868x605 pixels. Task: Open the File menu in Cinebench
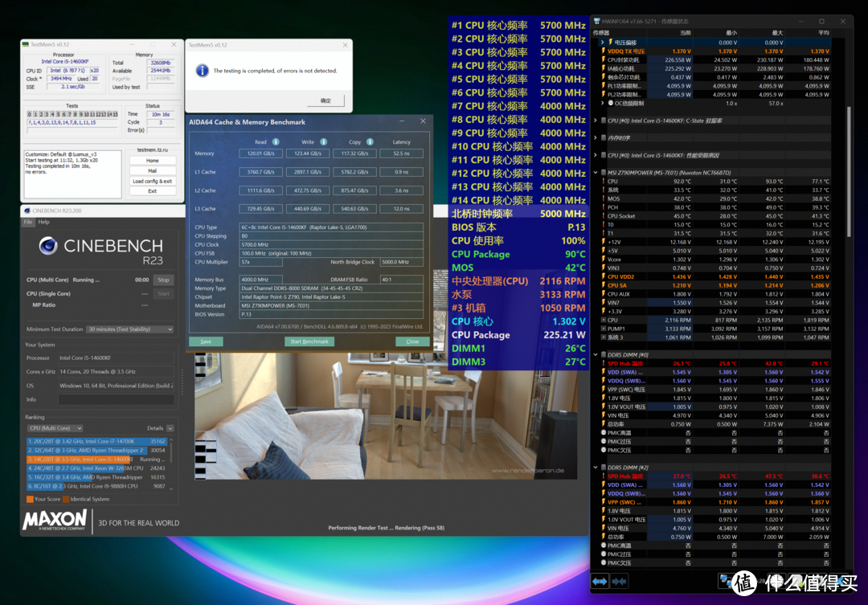coord(27,222)
